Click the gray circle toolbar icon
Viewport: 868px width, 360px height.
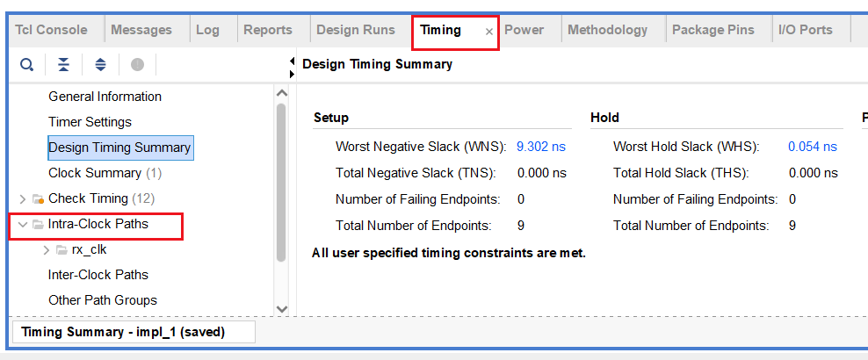pos(137,65)
